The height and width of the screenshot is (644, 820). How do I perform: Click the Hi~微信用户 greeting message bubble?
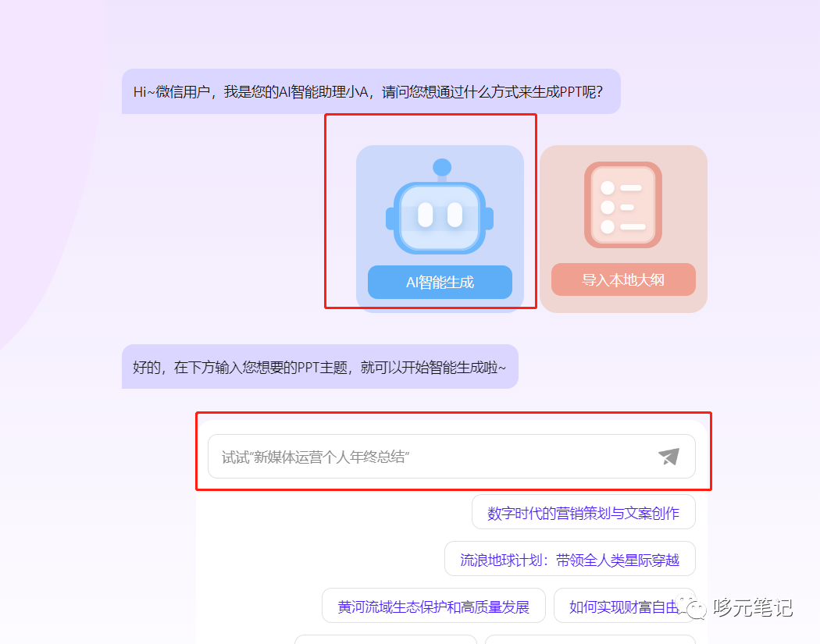371,91
